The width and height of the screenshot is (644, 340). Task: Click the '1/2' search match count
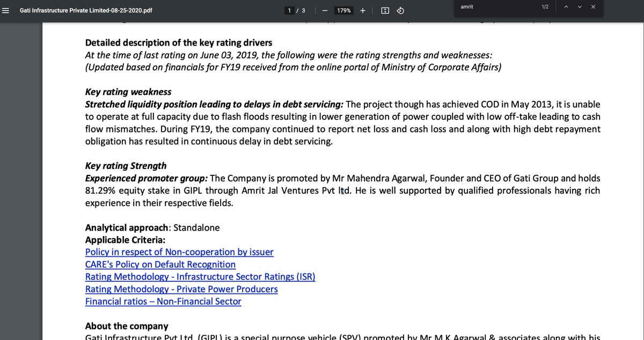click(545, 6)
